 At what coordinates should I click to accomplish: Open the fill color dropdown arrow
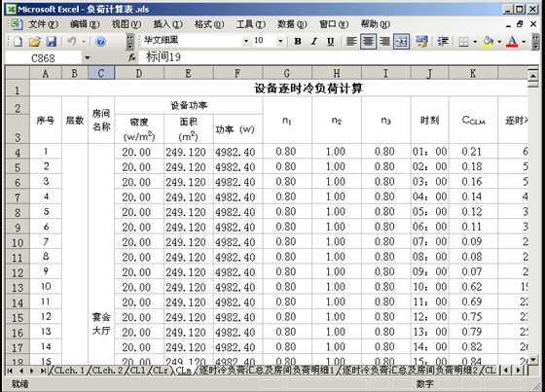(x=499, y=42)
